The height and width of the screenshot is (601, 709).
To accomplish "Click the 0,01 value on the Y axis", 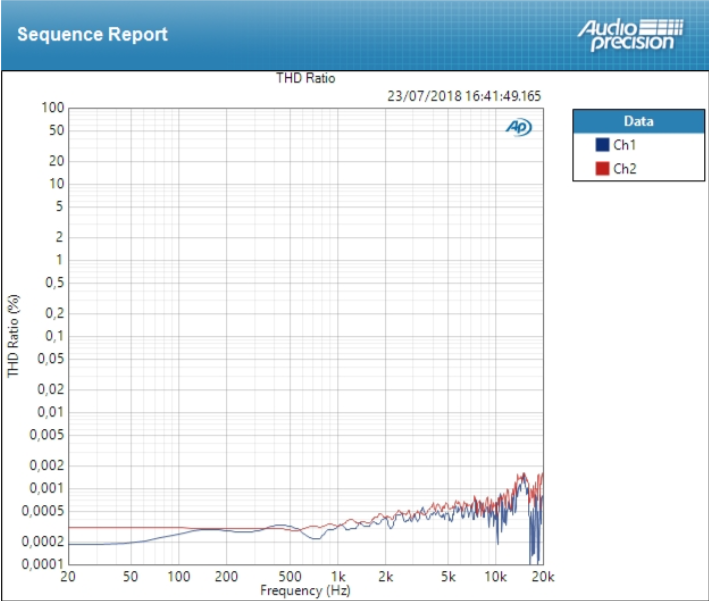I will (x=51, y=412).
